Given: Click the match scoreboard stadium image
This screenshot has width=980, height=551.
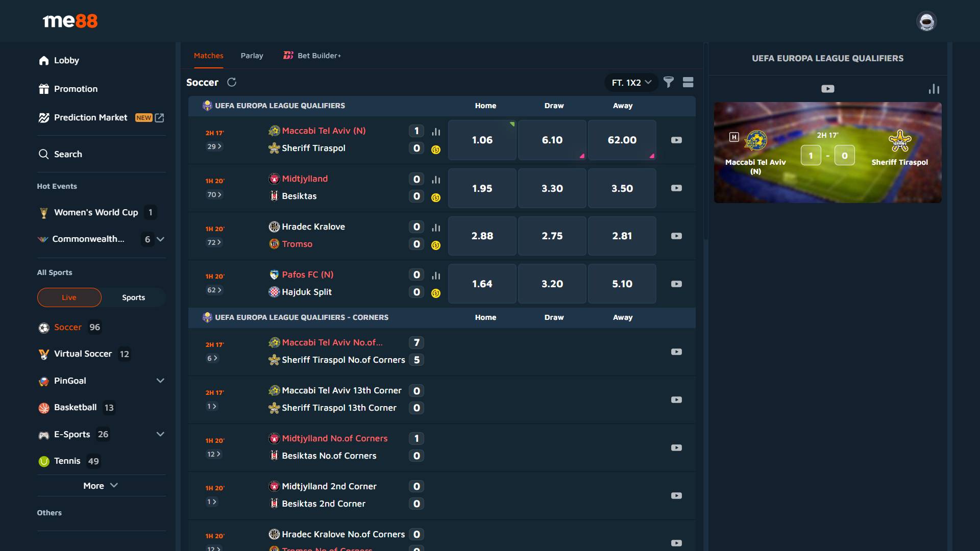Looking at the screenshot, I should coord(827,153).
